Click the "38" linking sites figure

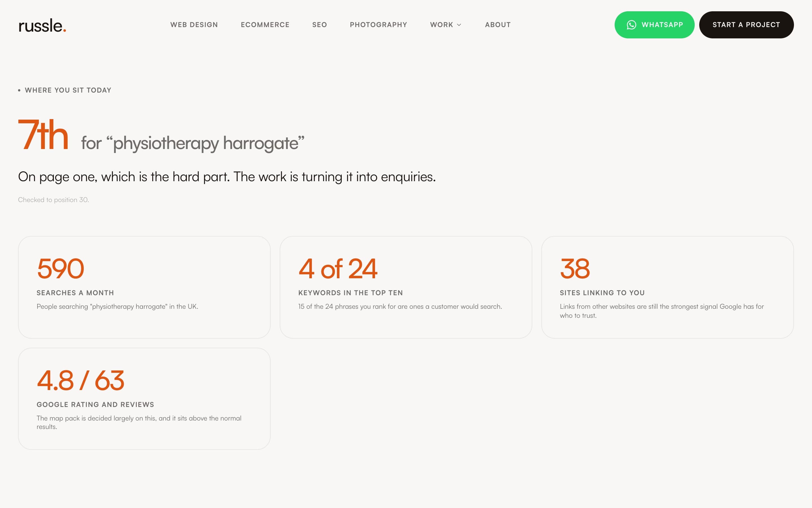575,268
